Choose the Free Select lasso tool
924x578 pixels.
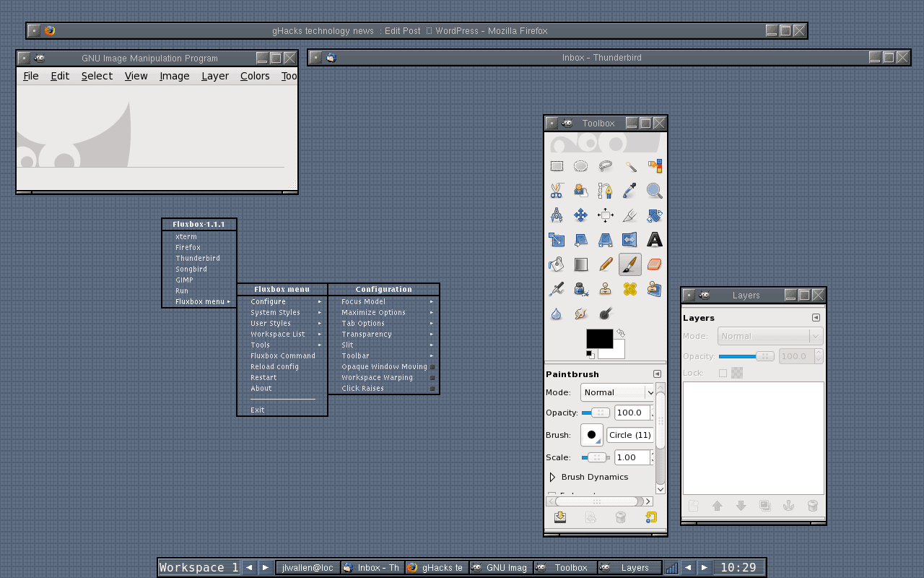pyautogui.click(x=606, y=166)
